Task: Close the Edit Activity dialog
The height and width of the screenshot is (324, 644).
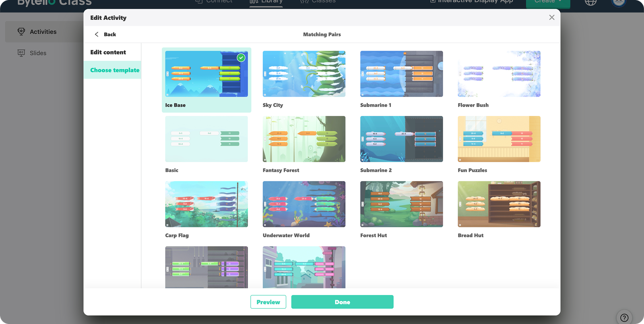Action: (x=551, y=17)
